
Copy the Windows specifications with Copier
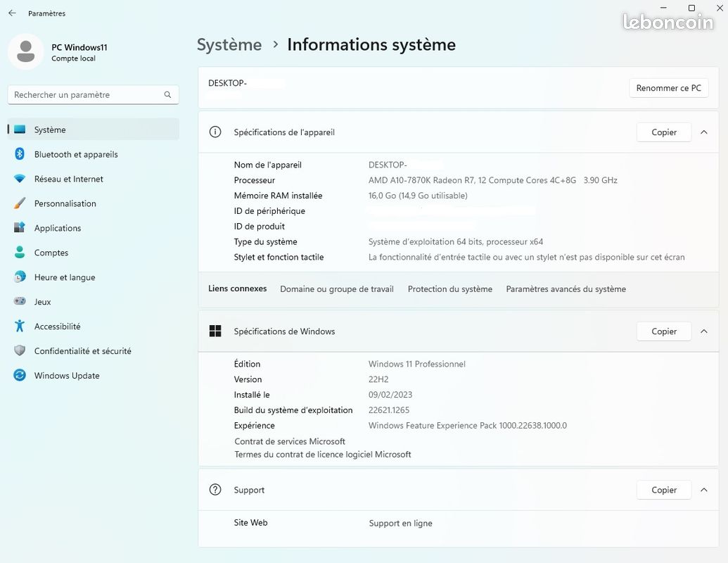coord(664,331)
